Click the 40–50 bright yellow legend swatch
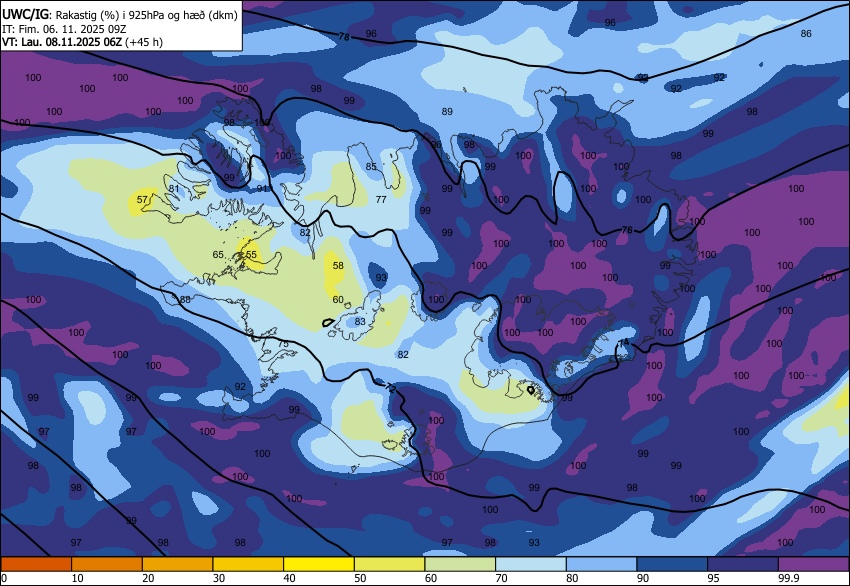 (x=319, y=564)
